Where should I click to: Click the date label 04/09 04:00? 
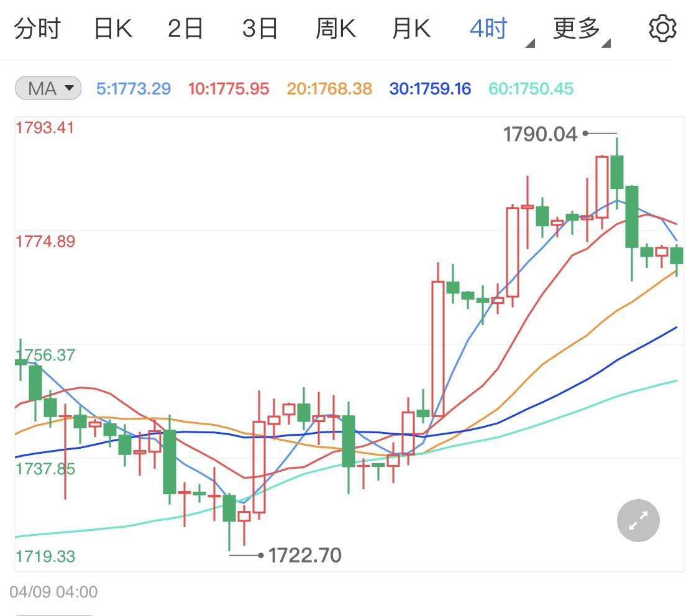point(53,592)
